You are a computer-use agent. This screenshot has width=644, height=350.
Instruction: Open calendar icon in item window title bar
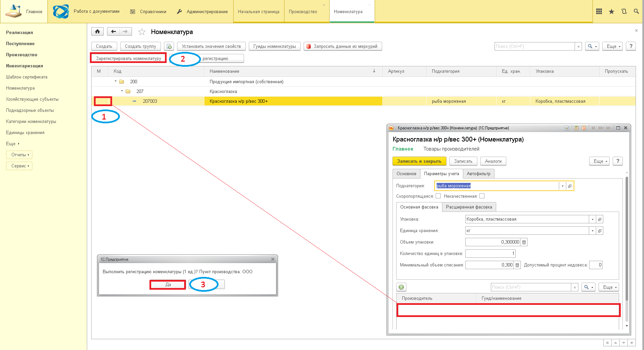584,128
